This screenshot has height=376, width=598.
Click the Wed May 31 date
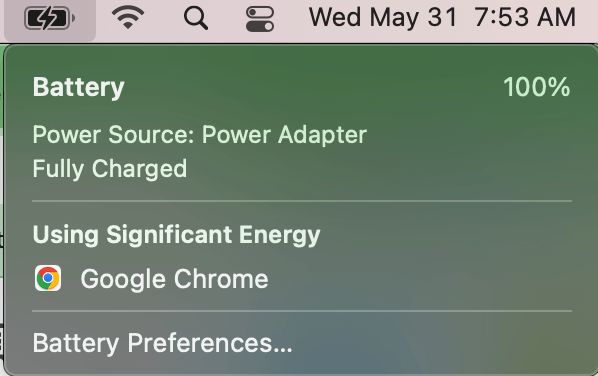pyautogui.click(x=383, y=18)
